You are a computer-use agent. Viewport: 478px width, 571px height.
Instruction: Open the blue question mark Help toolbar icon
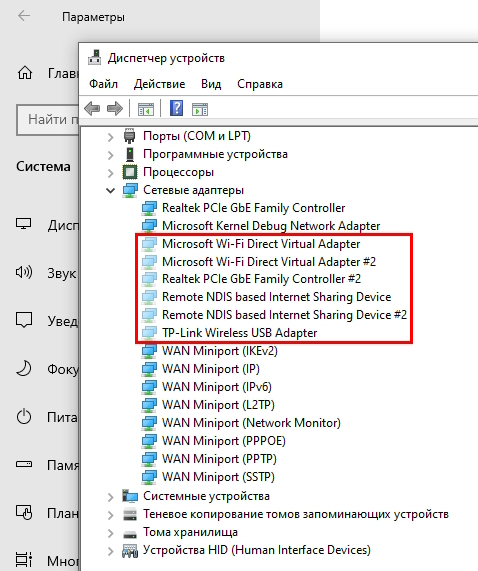(x=177, y=109)
